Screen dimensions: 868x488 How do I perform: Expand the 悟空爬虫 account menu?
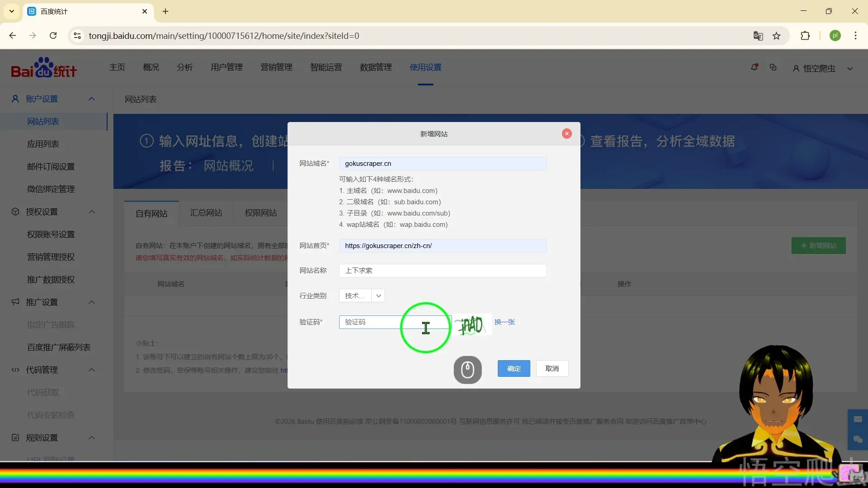click(x=850, y=69)
